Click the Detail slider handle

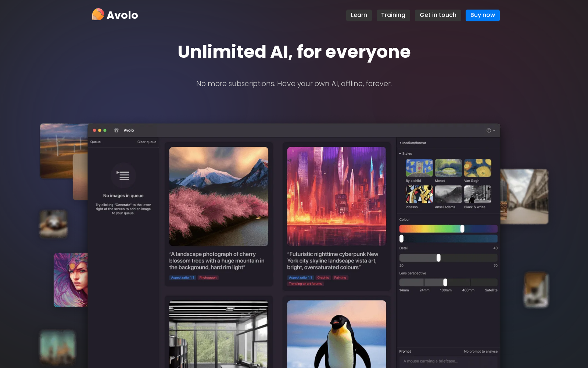click(x=438, y=258)
